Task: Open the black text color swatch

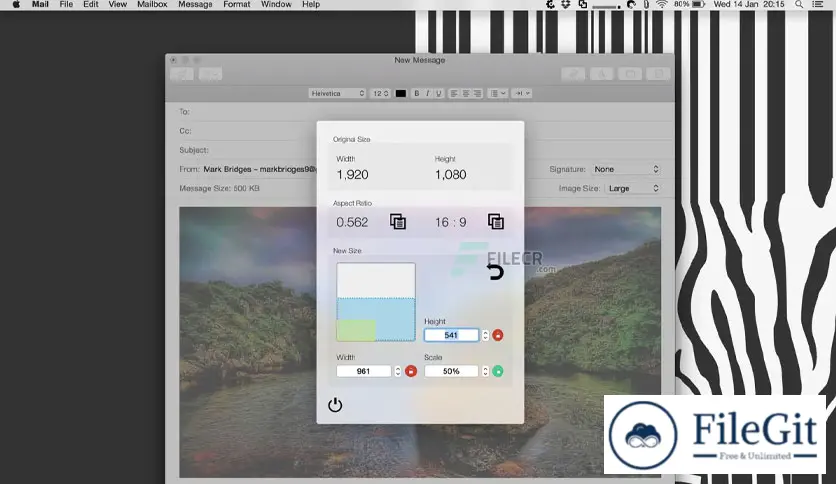Action: coord(401,93)
